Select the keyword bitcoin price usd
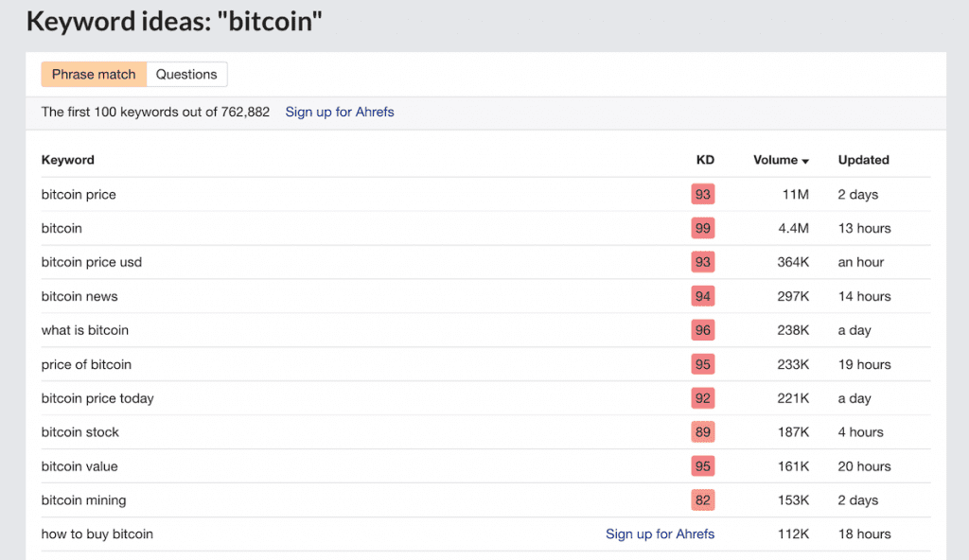Screen dimensions: 969x560 coord(91,262)
